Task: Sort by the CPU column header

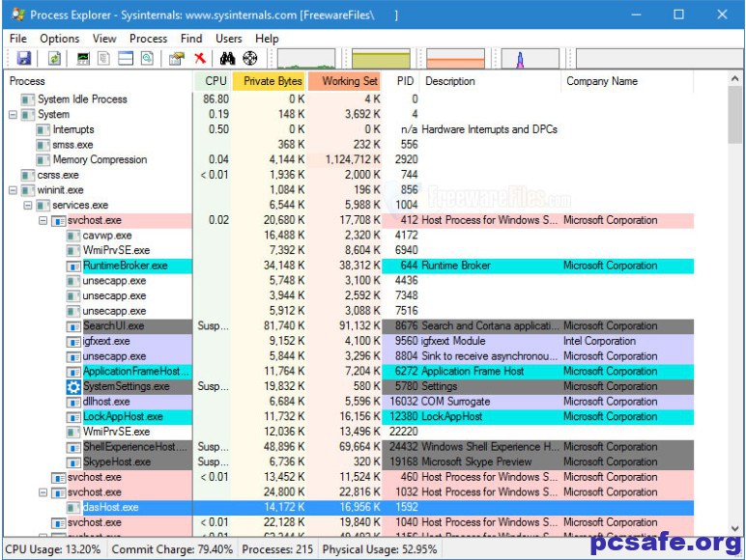Action: (x=214, y=81)
